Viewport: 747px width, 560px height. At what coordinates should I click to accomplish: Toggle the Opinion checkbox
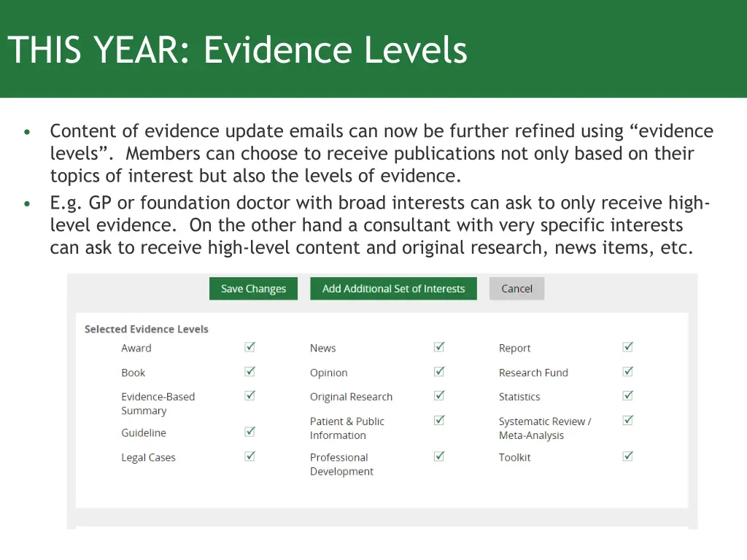click(439, 371)
